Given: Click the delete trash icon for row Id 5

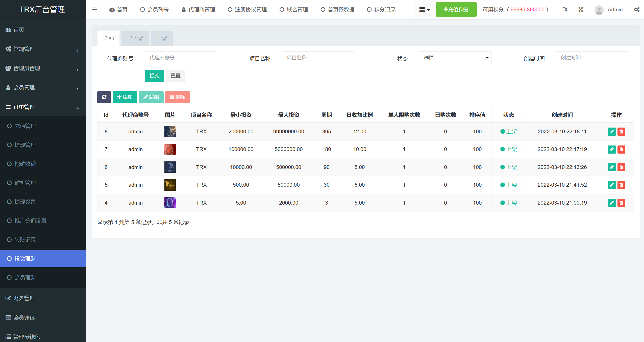Looking at the screenshot, I should (x=621, y=185).
